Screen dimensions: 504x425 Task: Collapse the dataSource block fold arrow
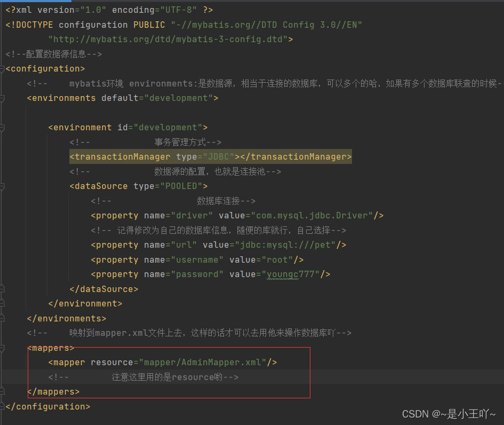coord(3,186)
